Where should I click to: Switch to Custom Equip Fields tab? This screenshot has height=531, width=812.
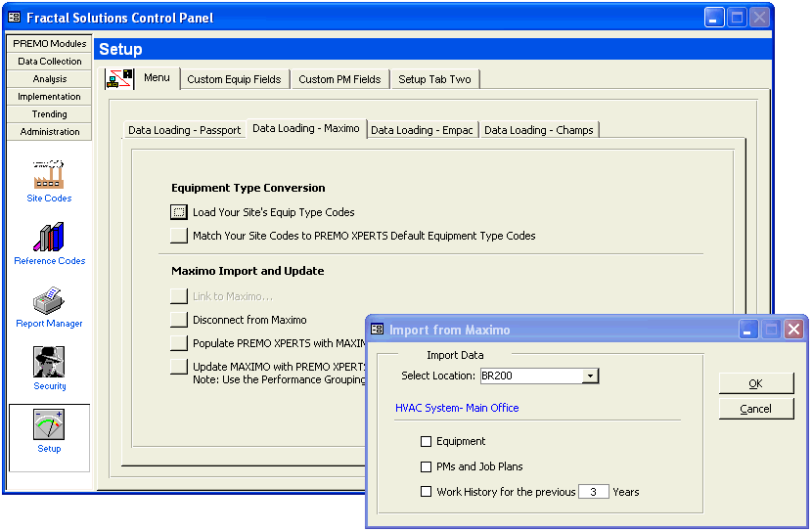click(x=234, y=79)
